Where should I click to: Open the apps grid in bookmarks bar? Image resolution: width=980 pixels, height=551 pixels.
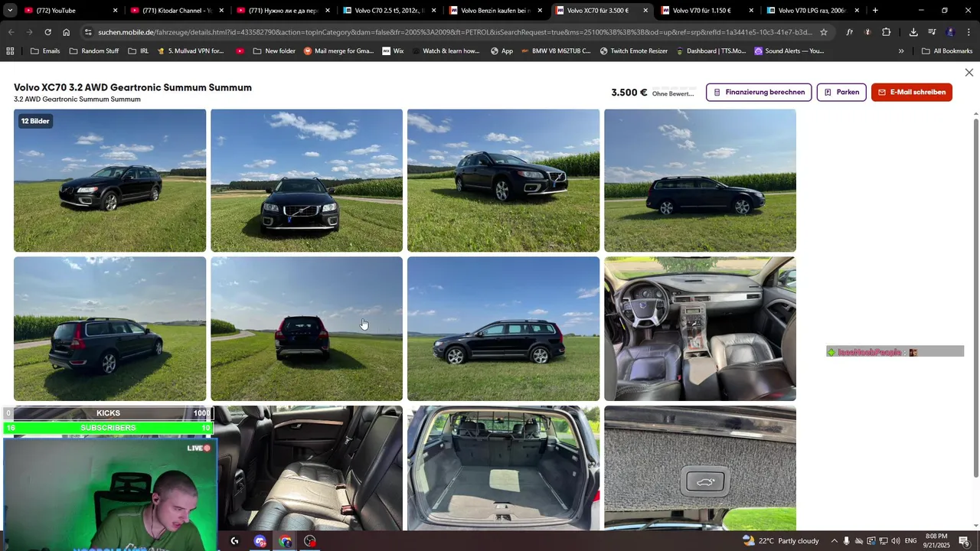10,51
